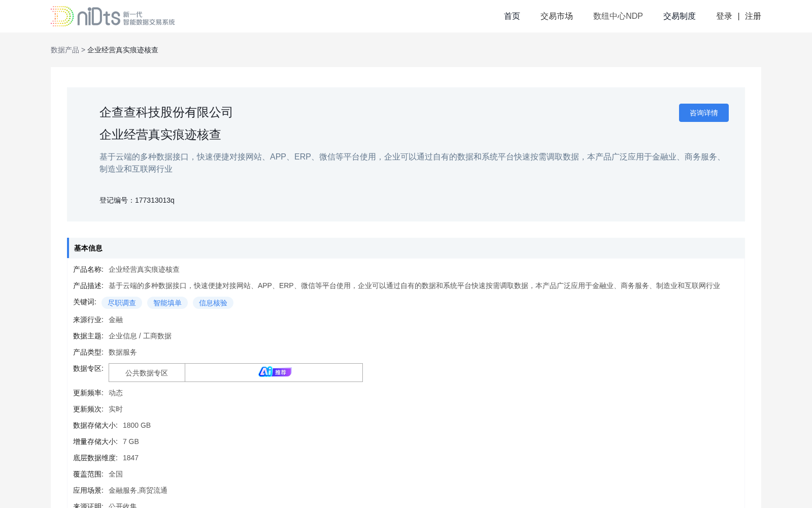
Task: Click the 咨询详情 button
Action: tap(703, 113)
